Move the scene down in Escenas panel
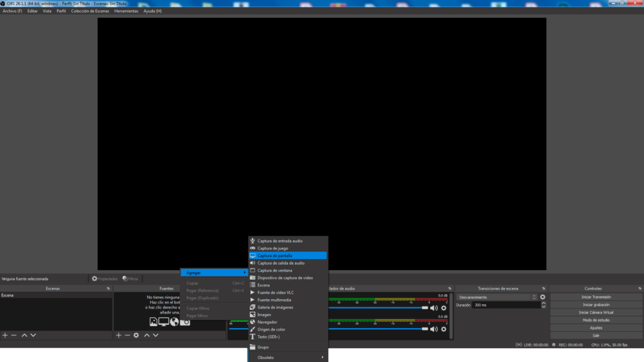The image size is (644, 362). click(x=33, y=336)
